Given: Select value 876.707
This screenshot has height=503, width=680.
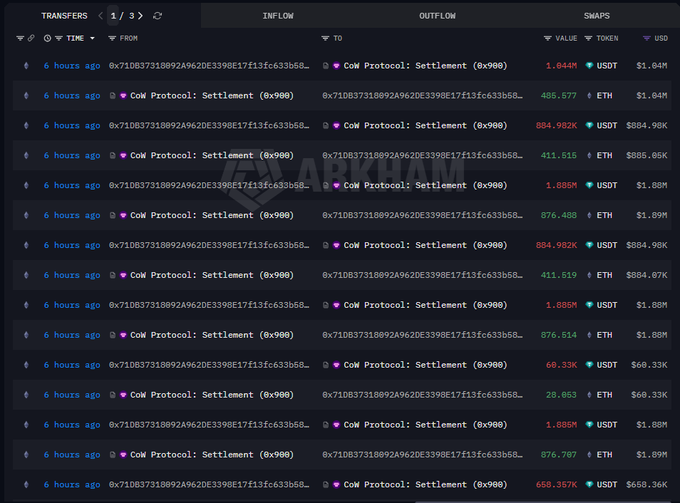Looking at the screenshot, I should 559,454.
